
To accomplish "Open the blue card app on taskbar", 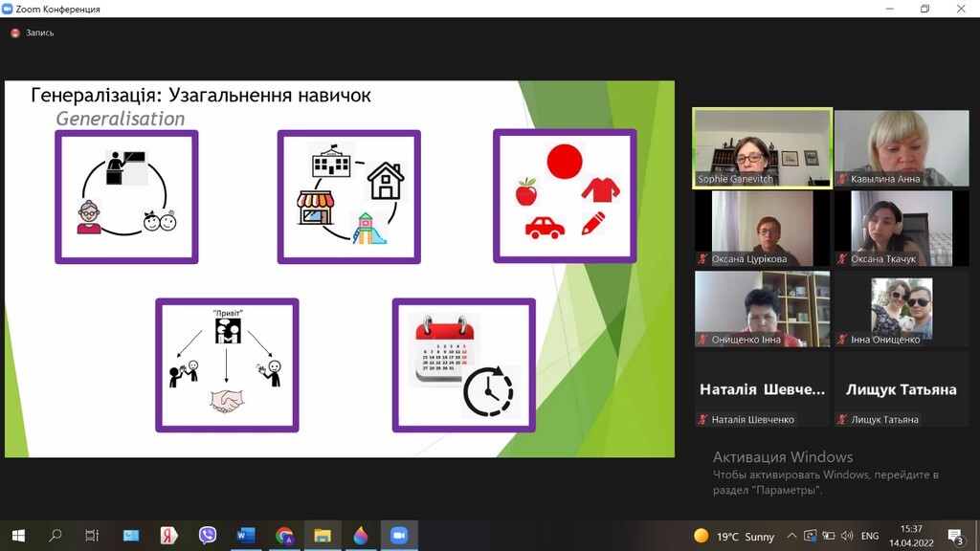I will click(130, 536).
